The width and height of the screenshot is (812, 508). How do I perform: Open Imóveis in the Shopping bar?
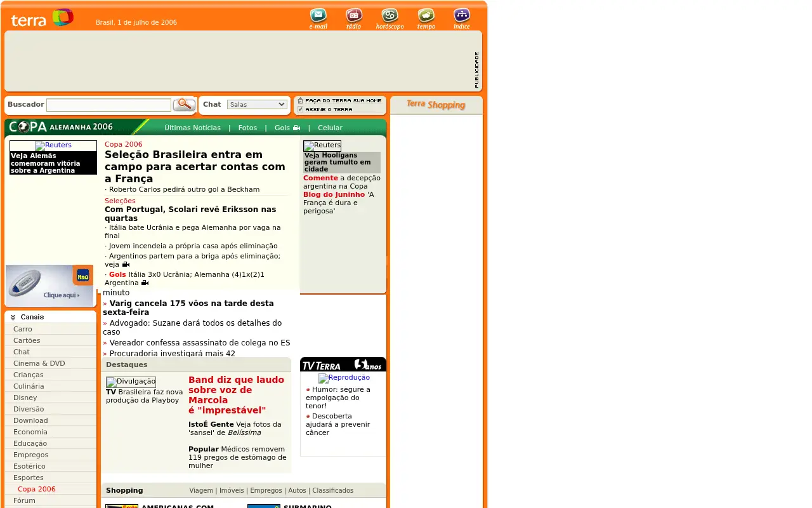[232, 490]
